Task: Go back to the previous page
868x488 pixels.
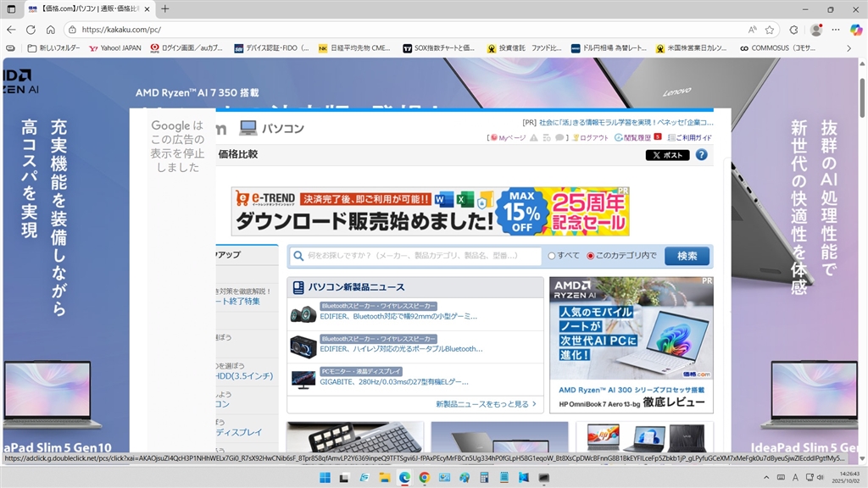Action: 11,30
